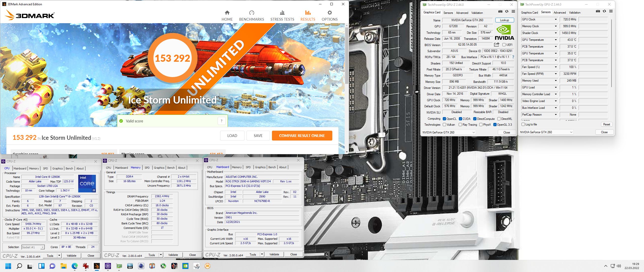644x272 pixels.
Task: Open Bench tab in CPU-Z Mainboard window
Action: (272, 167)
